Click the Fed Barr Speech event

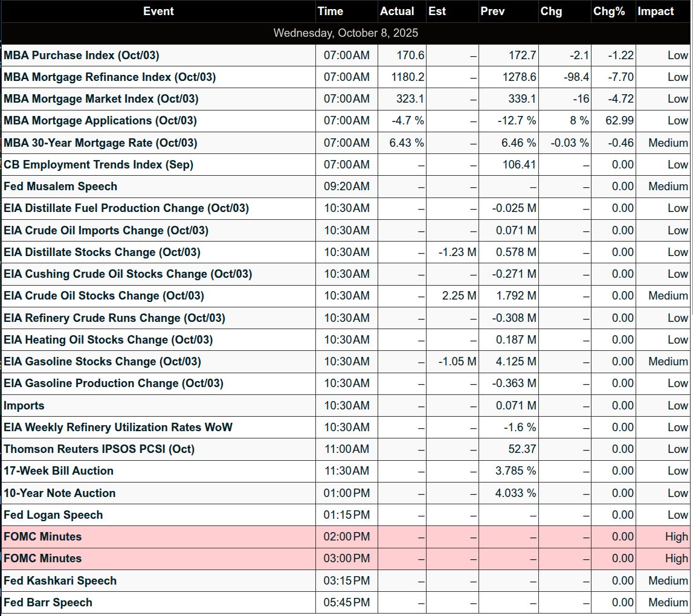click(x=48, y=603)
